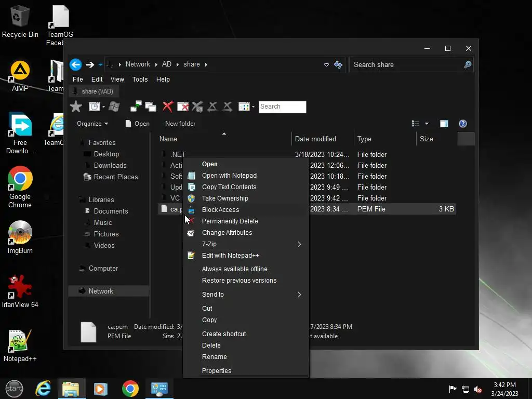
Task: Open the Tools menu
Action: click(x=140, y=79)
